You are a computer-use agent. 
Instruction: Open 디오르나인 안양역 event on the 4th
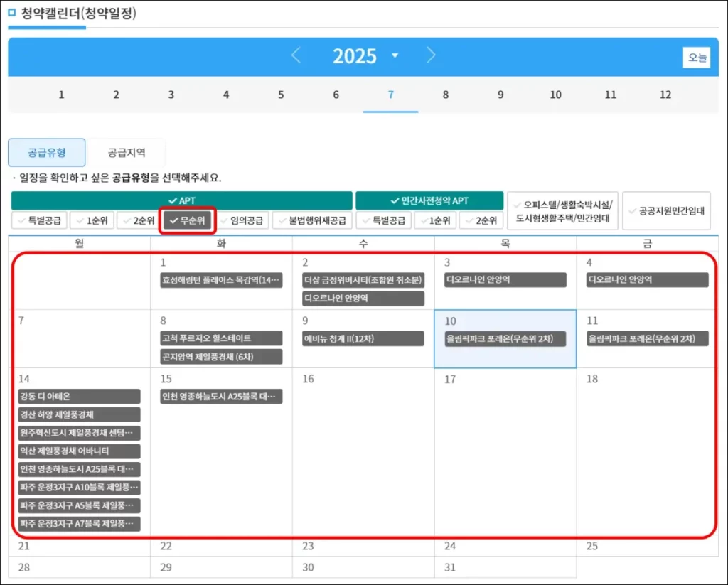point(647,280)
